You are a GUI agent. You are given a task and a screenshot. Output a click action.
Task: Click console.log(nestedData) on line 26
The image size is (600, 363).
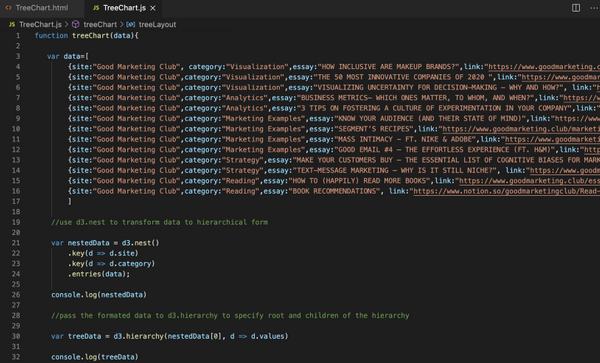pos(99,295)
